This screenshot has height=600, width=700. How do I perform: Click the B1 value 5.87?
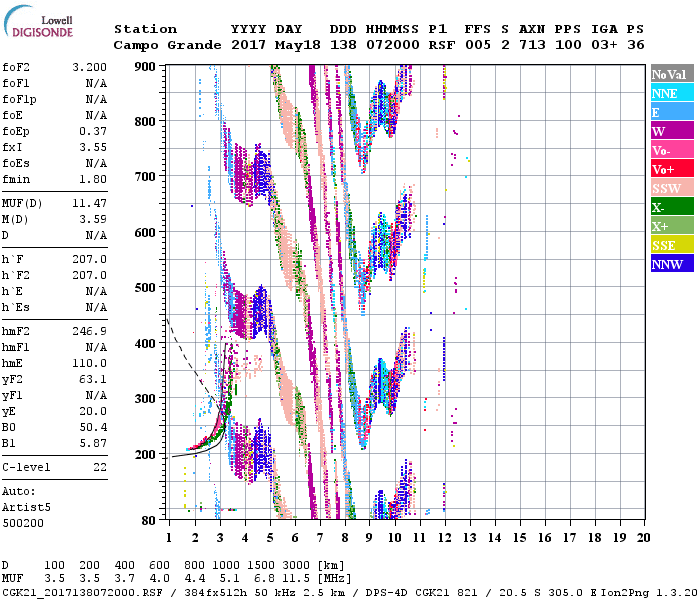click(93, 444)
